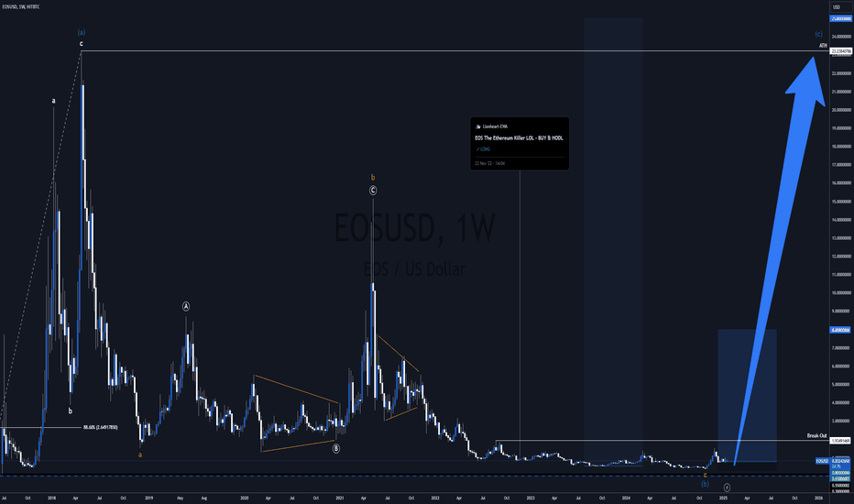
Task: Click the EOSUSD, 1W, HITBTC symbol header
Action: [x=21, y=6]
